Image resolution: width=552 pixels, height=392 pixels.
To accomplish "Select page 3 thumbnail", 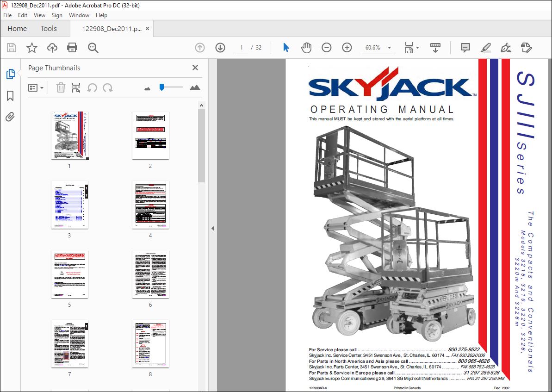I will 70,205.
